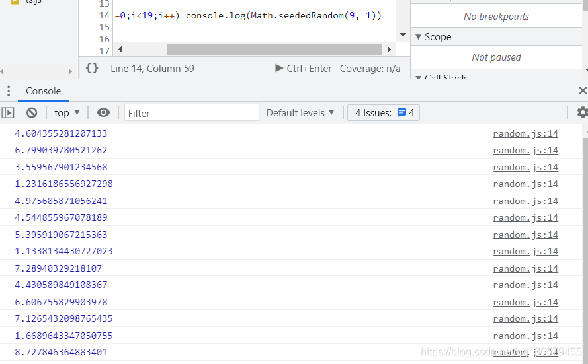The image size is (588, 364).
Task: Open random.js:14 link for 1.2316186556927298
Action: tap(525, 184)
